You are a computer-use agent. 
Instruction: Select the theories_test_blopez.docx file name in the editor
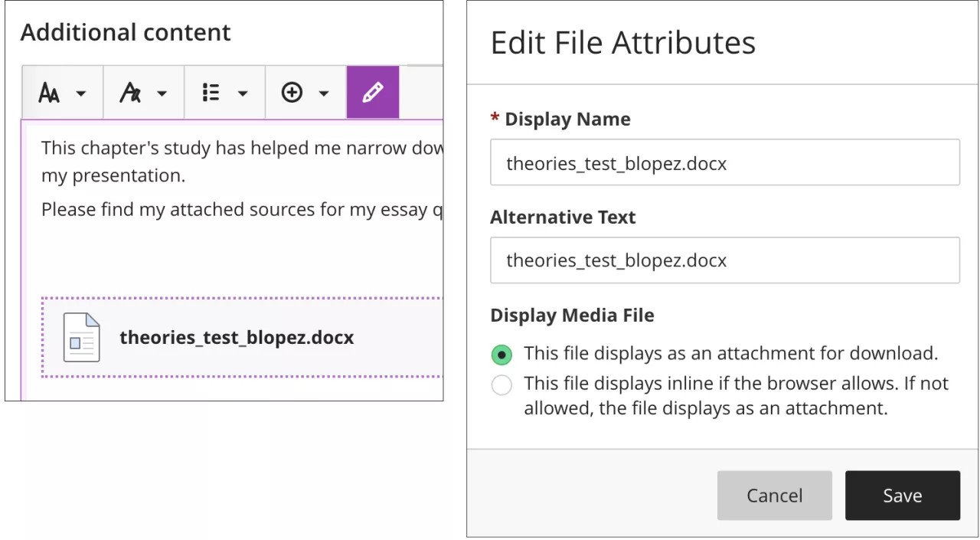237,338
